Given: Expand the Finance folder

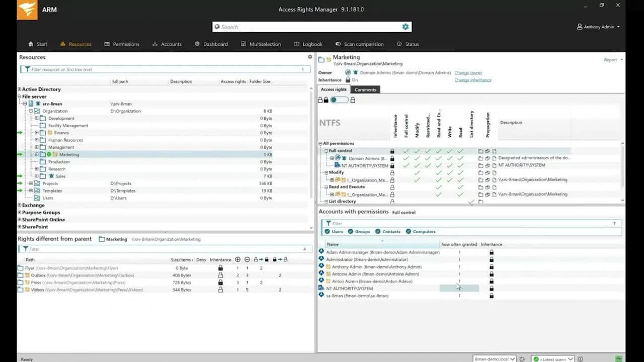Looking at the screenshot, I should click(37, 133).
